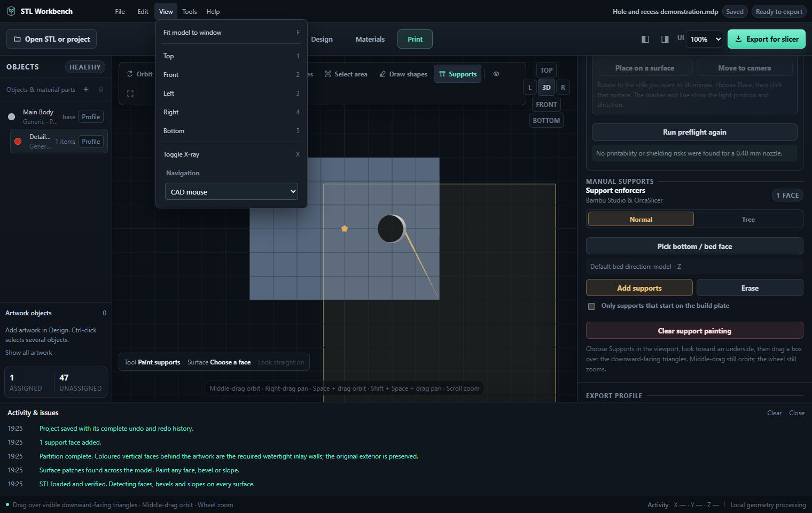The height and width of the screenshot is (513, 812).
Task: Add a new object with the plus icon
Action: pos(86,89)
